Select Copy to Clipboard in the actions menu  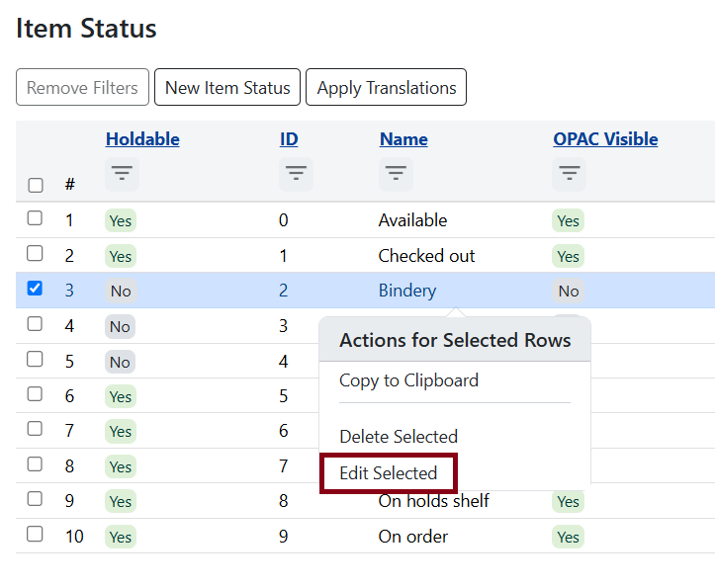(408, 380)
